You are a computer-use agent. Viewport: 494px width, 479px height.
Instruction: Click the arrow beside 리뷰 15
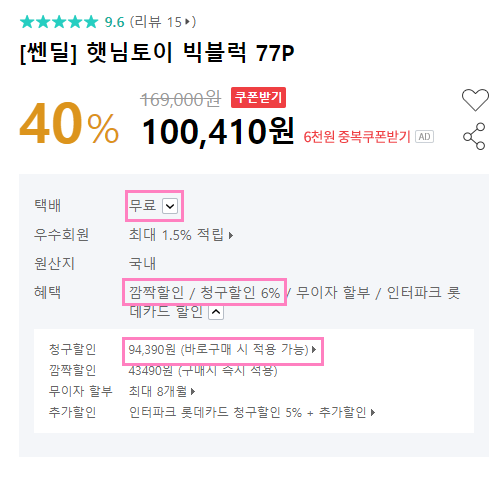point(187,22)
